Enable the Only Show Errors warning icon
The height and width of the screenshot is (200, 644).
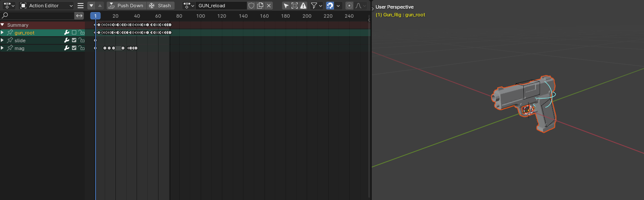tap(303, 6)
